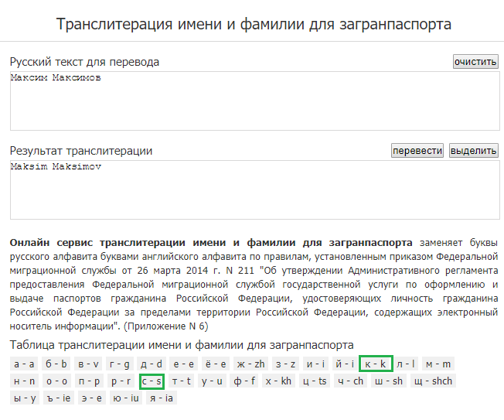
Task: Click the table cell м - m
Action: pos(438,364)
